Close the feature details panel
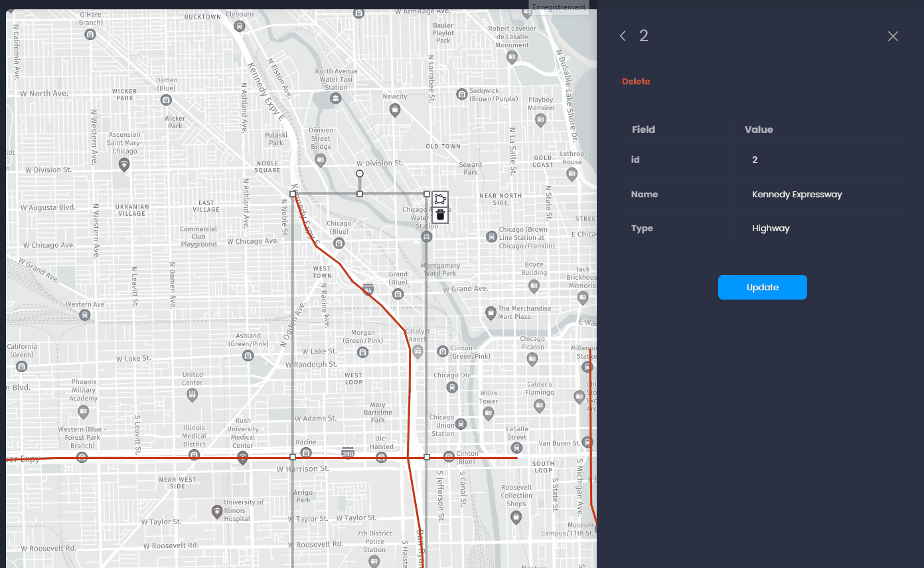This screenshot has height=568, width=924. tap(893, 37)
